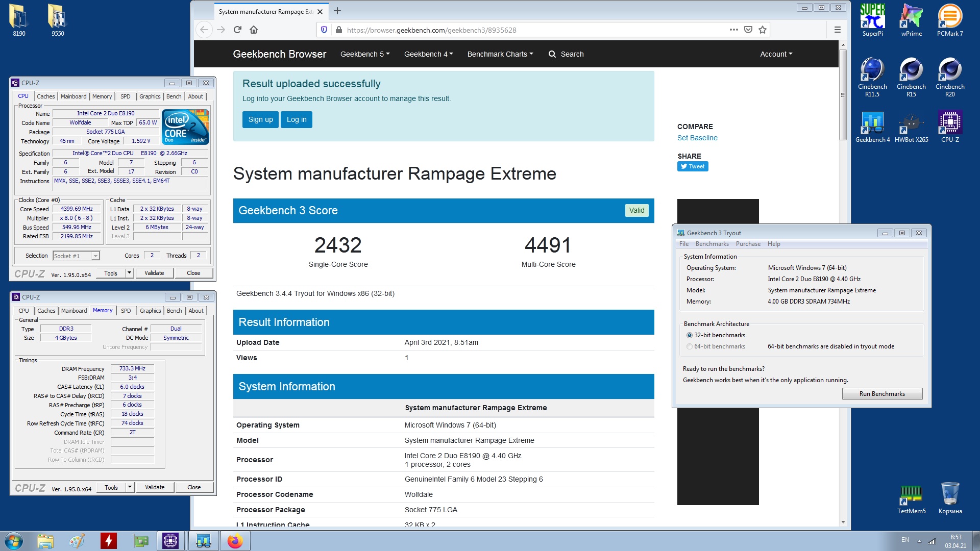Open SPD tab in lower CPU-Z window
Viewport: 980px width, 551px height.
click(126, 311)
